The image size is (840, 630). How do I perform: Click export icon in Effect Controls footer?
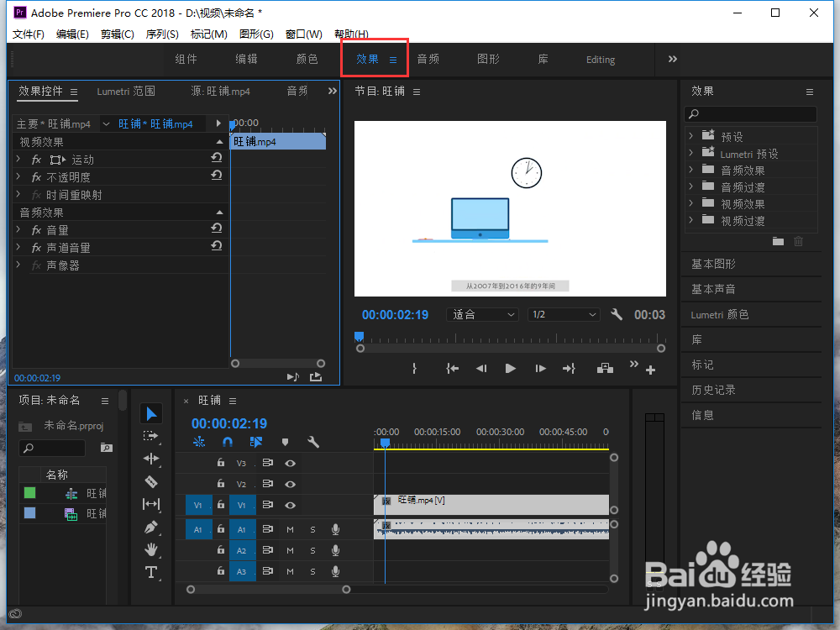pos(316,377)
